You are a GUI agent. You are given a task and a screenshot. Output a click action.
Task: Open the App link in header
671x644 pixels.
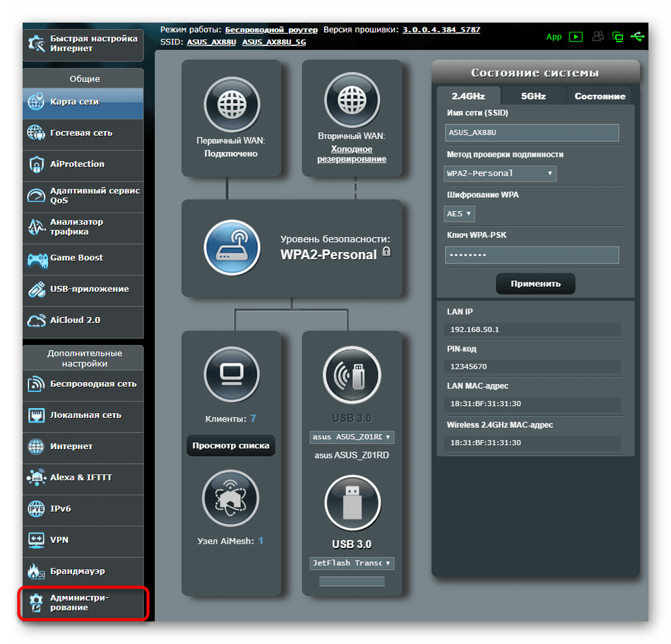pos(553,37)
